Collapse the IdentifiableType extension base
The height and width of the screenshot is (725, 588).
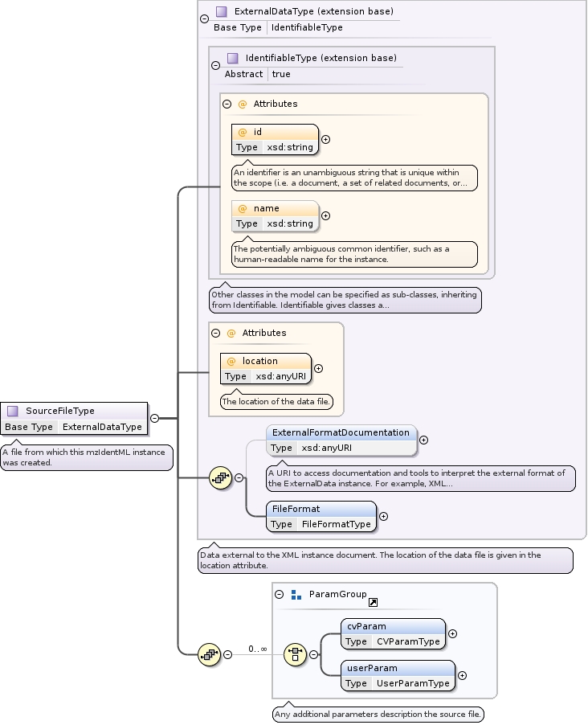(215, 66)
